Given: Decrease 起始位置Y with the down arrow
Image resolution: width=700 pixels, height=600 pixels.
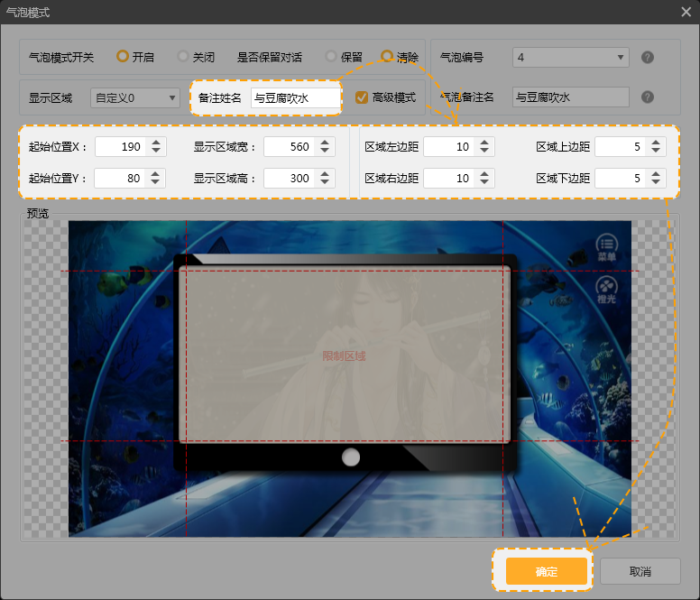Looking at the screenshot, I should [x=156, y=183].
